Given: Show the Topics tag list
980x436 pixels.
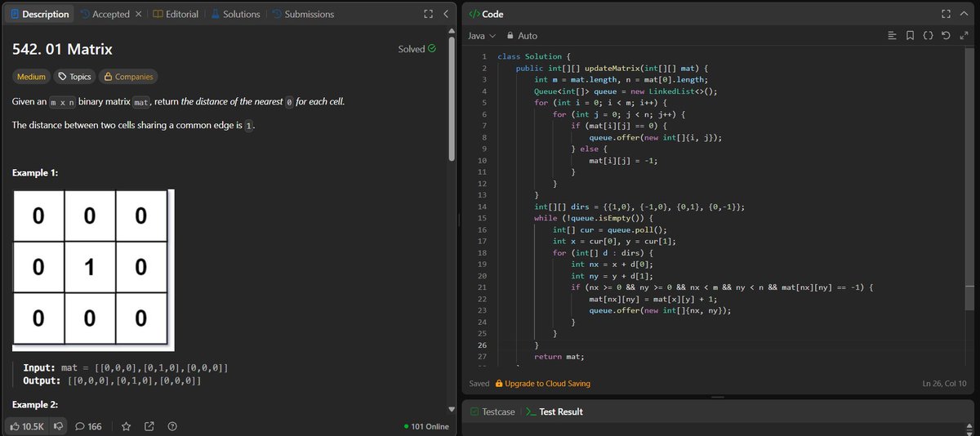Looking at the screenshot, I should point(74,77).
